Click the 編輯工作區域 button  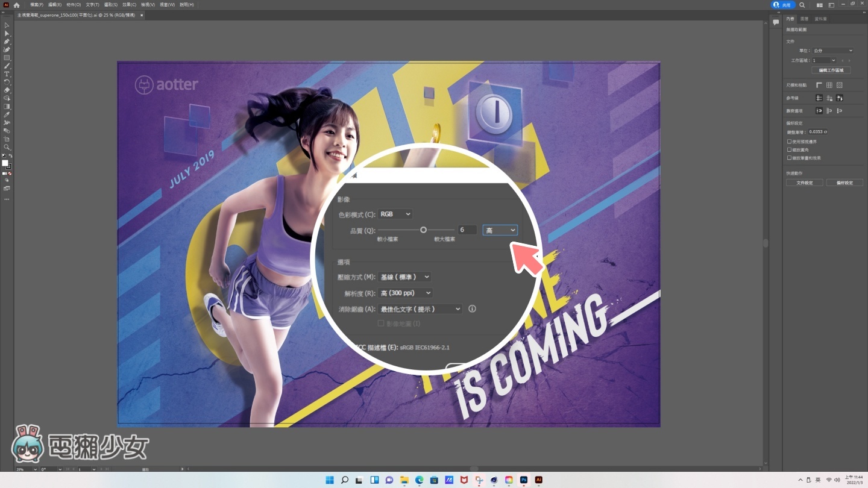coord(831,70)
